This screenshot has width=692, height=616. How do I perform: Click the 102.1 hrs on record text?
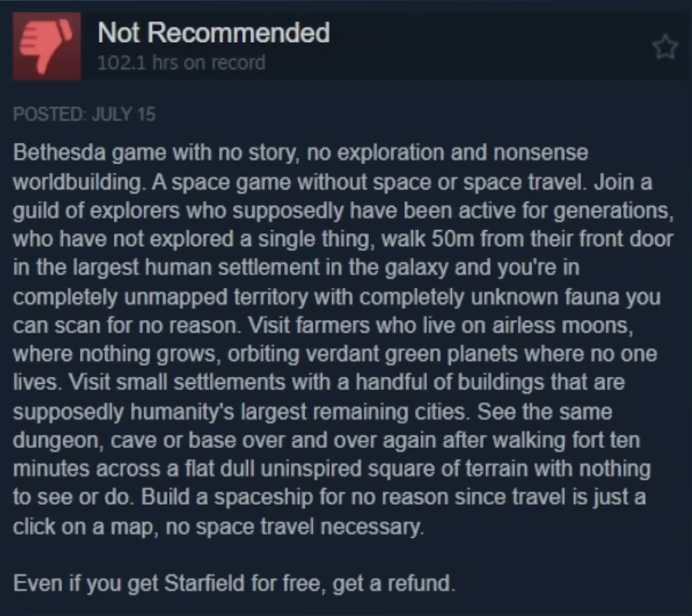tap(181, 63)
